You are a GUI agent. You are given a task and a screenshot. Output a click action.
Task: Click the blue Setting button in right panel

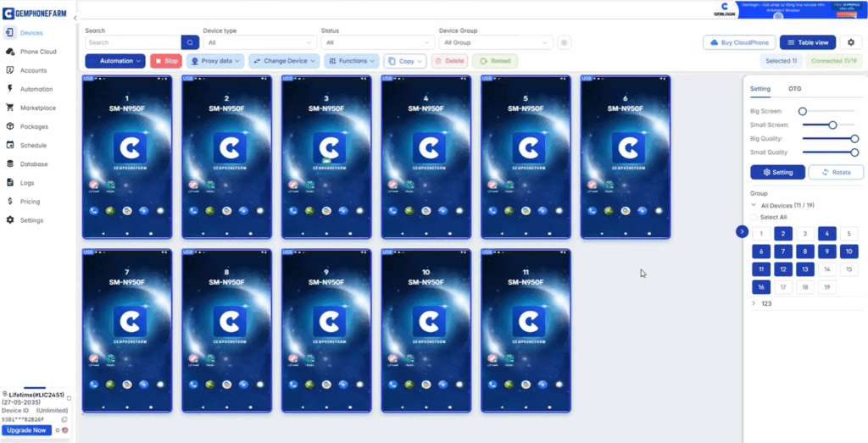[777, 172]
